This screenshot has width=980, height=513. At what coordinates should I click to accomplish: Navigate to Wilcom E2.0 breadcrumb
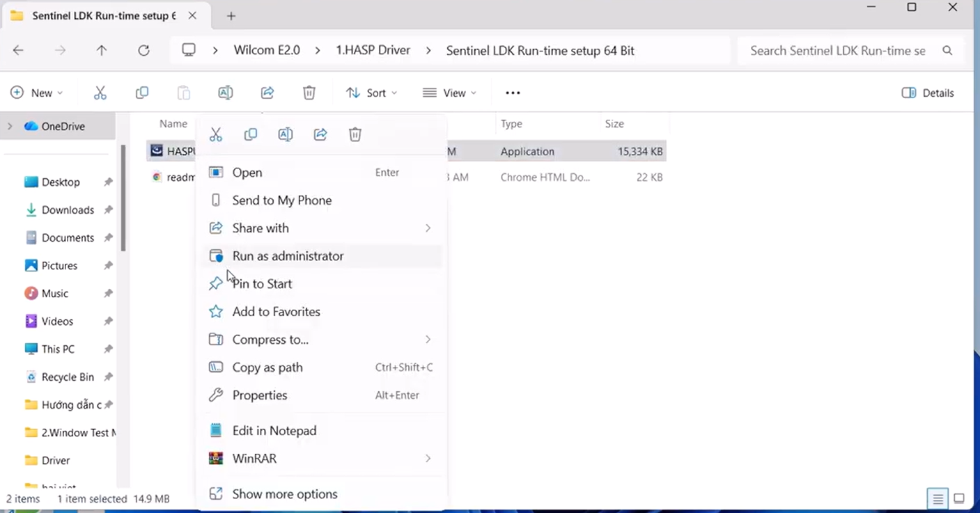267,51
